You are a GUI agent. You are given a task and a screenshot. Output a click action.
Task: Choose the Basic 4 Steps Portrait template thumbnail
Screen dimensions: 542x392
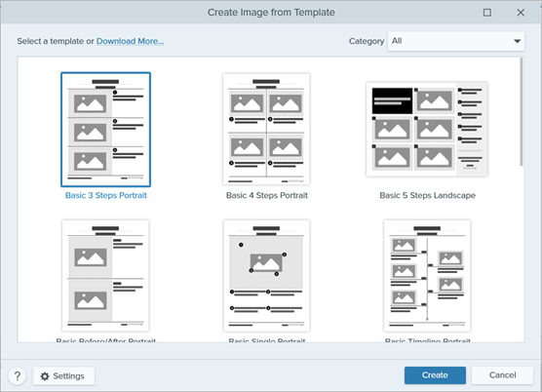(266, 129)
